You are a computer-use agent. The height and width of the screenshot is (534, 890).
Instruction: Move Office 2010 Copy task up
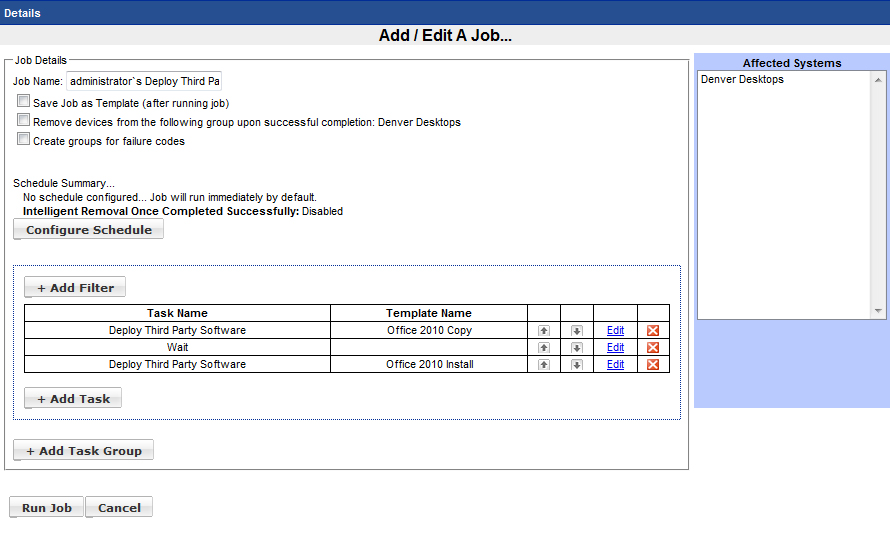coord(543,331)
